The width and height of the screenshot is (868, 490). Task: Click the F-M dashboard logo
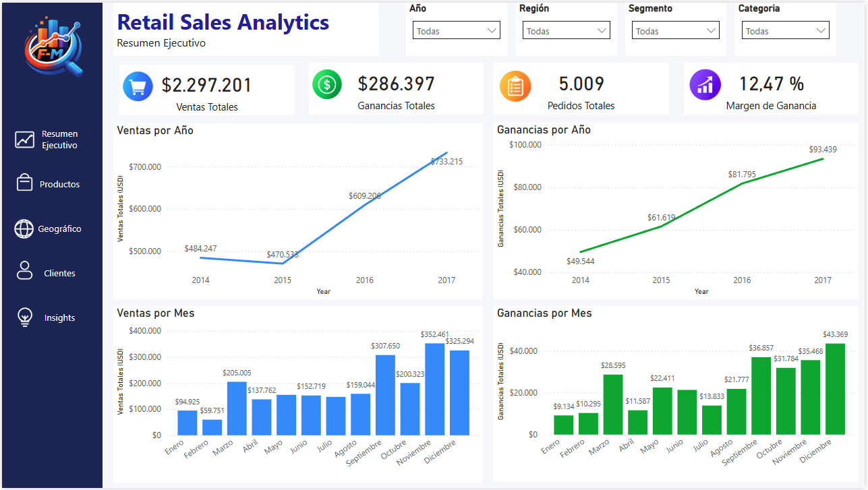pos(53,48)
